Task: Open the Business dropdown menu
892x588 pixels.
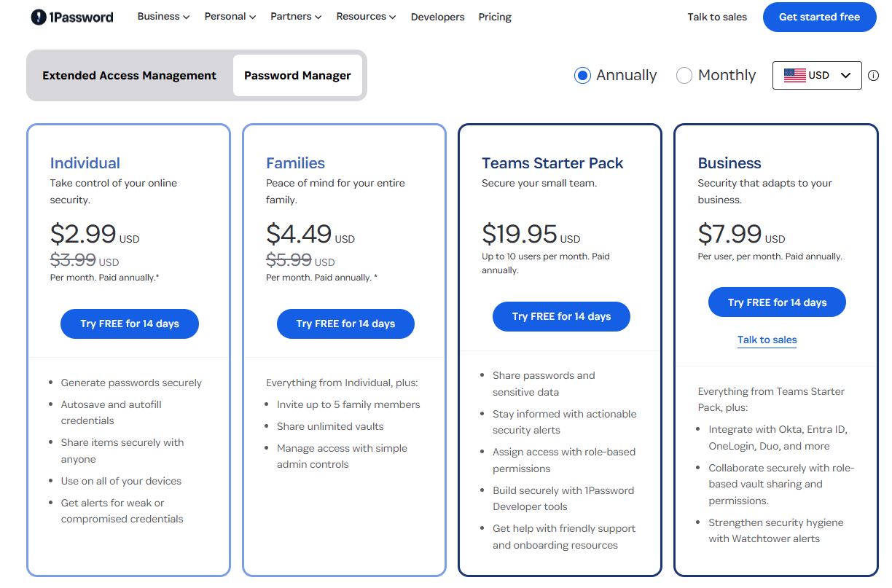Action: tap(162, 16)
